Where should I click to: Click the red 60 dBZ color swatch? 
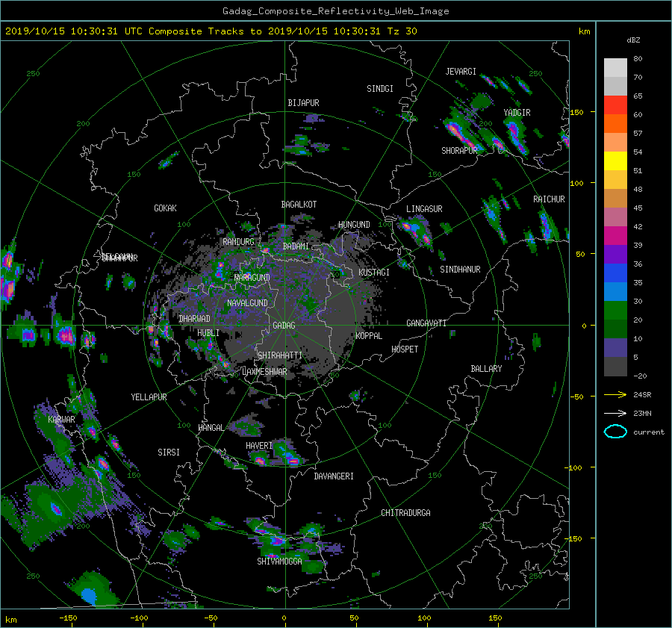coord(615,105)
